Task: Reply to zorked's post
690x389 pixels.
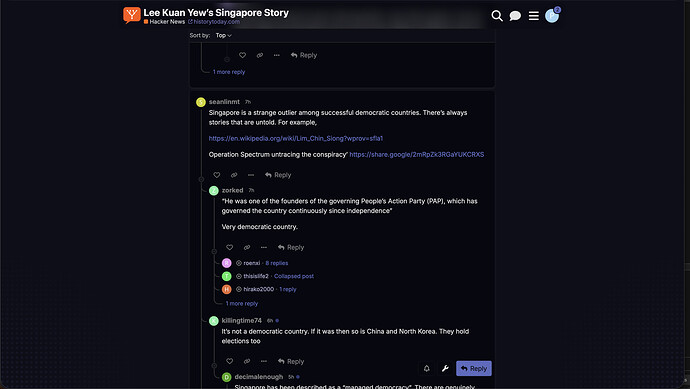Action: (x=291, y=247)
